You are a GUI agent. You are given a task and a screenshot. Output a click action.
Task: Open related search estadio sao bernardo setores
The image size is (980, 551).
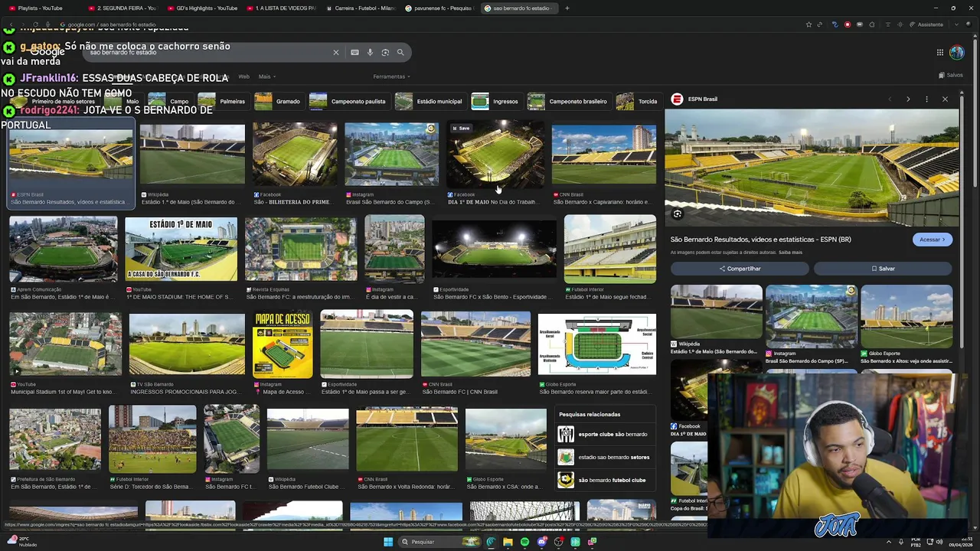coord(605,458)
